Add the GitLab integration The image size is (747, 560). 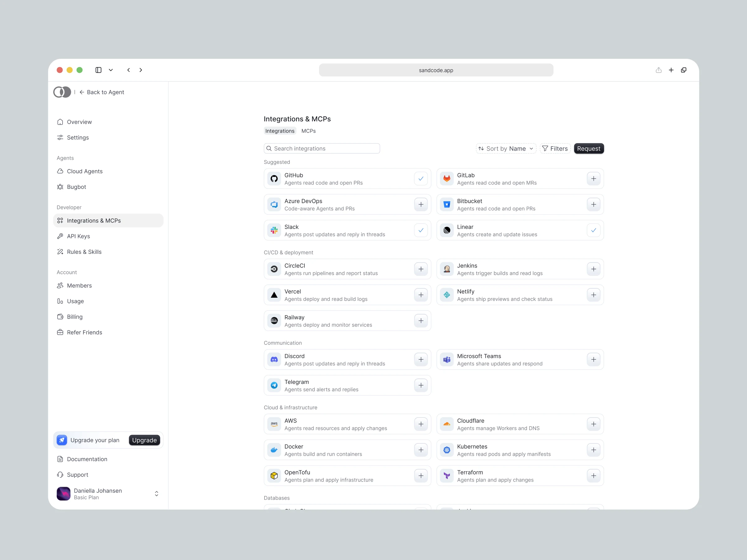click(x=593, y=179)
